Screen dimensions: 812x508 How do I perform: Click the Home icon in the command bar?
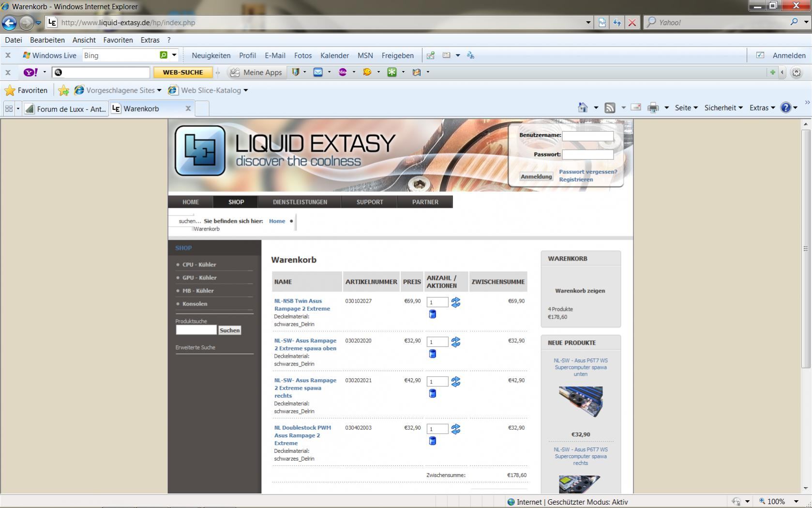pos(583,108)
